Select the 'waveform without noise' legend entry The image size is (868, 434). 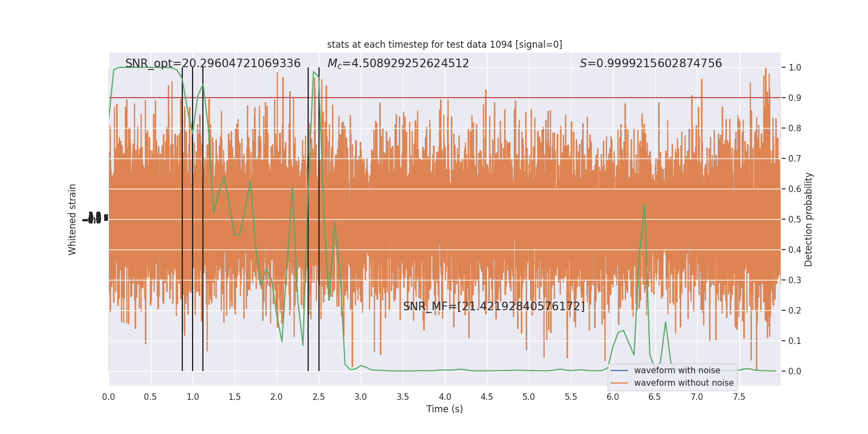tap(684, 383)
